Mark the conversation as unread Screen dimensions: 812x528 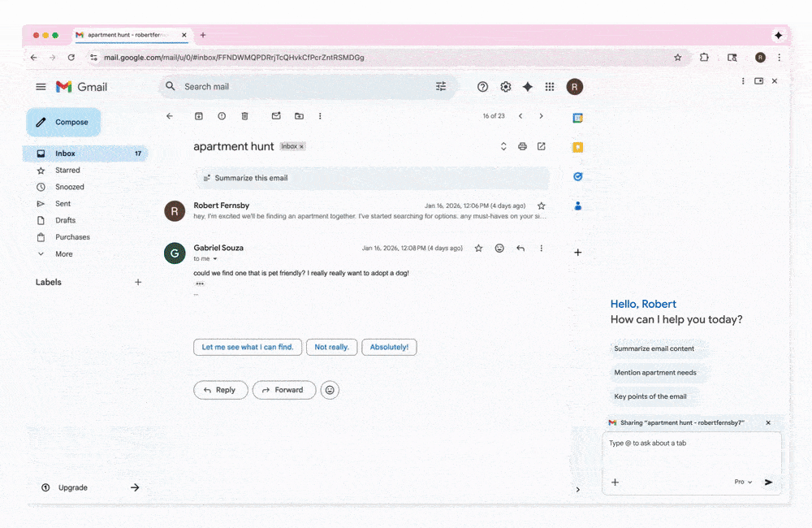276,116
